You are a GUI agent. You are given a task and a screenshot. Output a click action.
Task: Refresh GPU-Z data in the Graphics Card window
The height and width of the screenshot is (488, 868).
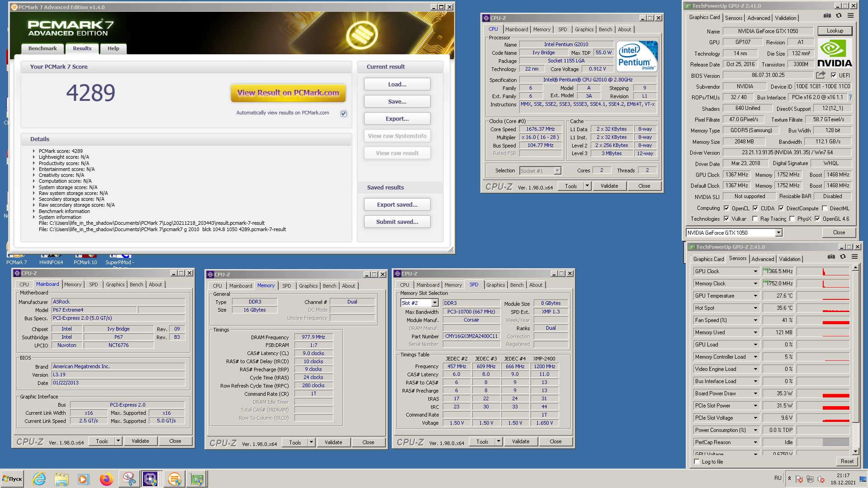[839, 16]
